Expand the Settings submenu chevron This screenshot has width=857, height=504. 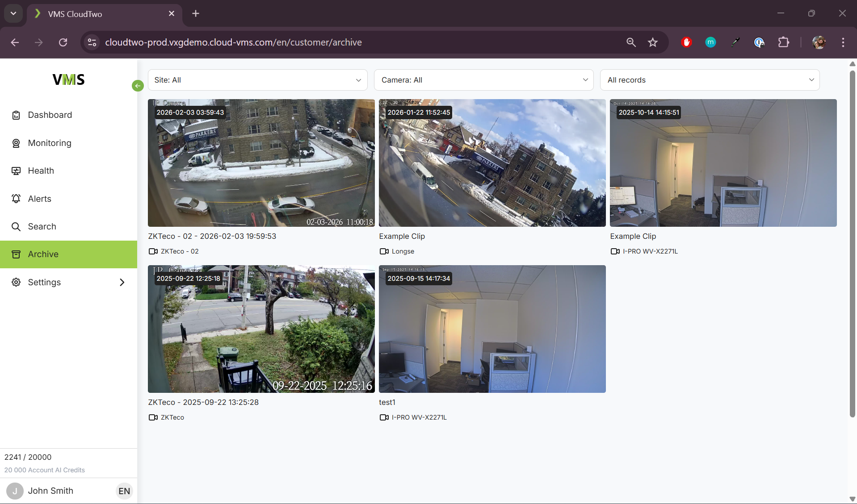122,282
